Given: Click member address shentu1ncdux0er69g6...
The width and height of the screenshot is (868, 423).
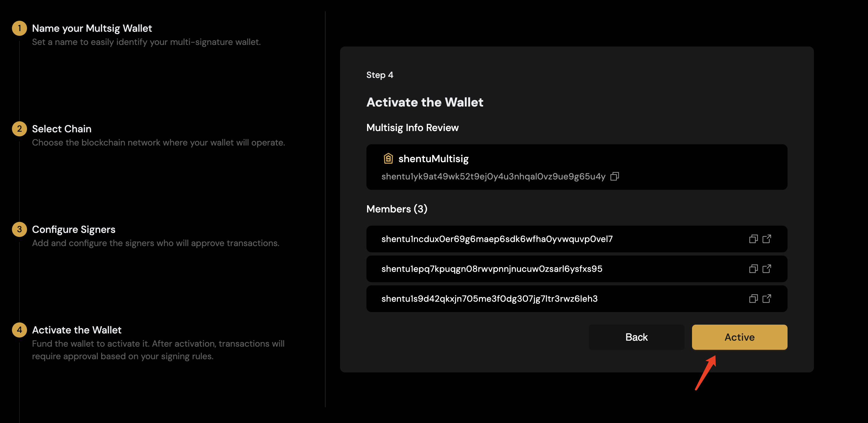Looking at the screenshot, I should [497, 239].
